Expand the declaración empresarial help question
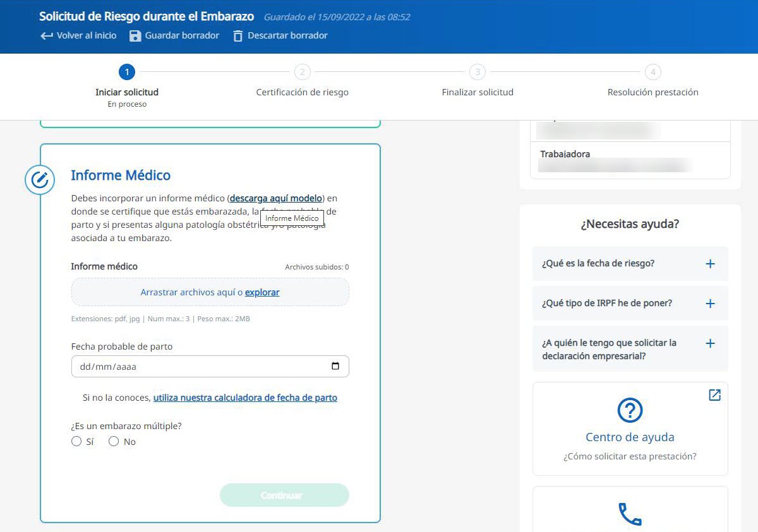This screenshot has width=758, height=532. tap(710, 343)
